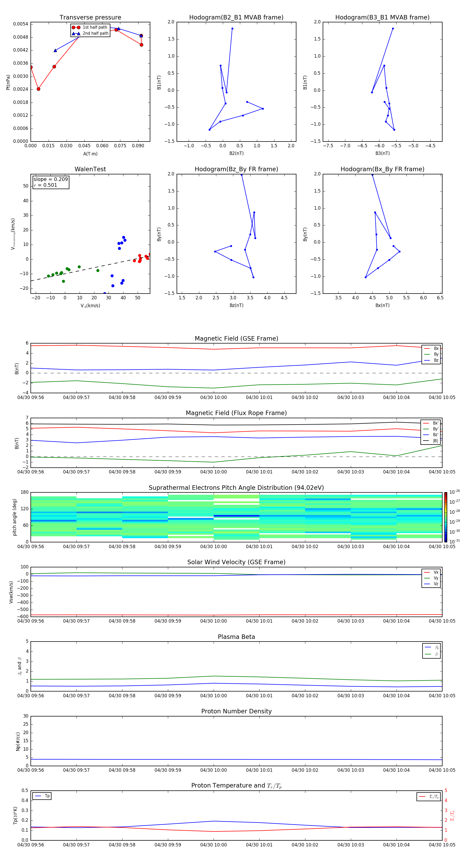Click the "B2(nT)" x-axis label

[x=236, y=153]
